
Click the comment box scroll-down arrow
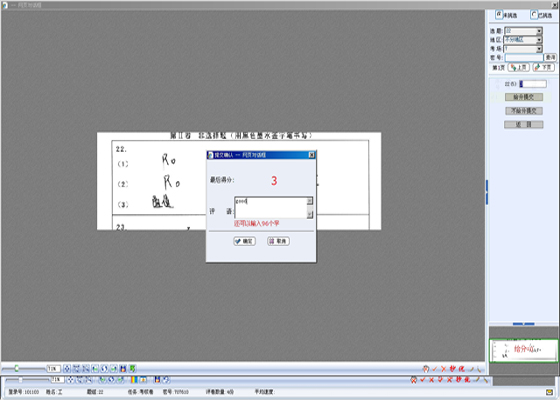click(x=310, y=214)
